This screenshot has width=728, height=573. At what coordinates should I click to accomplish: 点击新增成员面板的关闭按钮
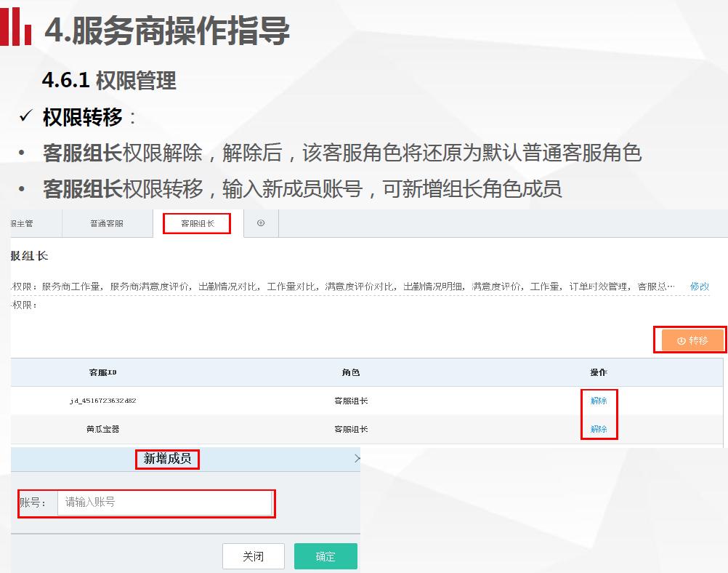[253, 556]
